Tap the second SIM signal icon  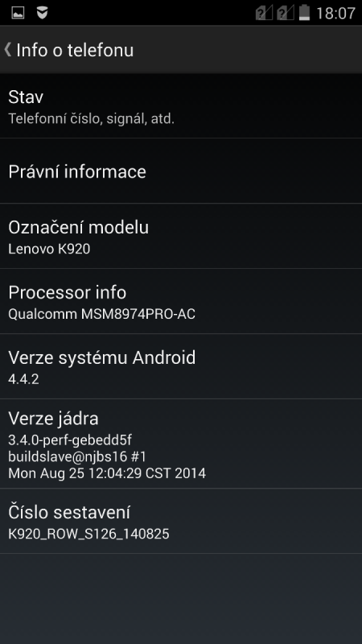286,13
